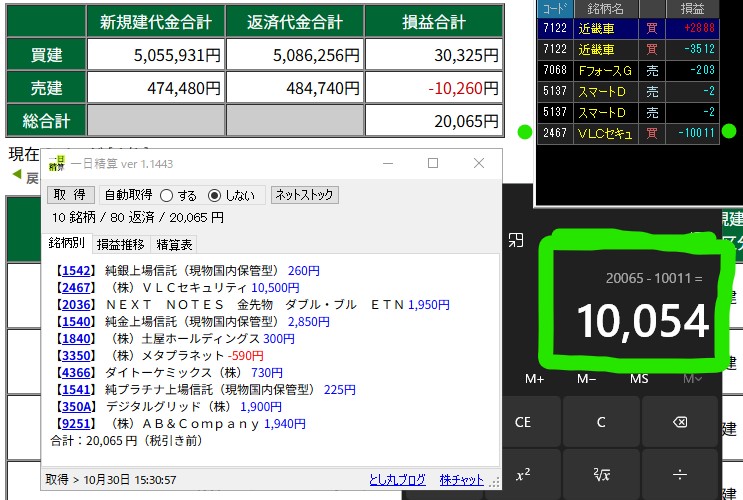The image size is (743, 500).
Task: Maximize the 一日精算 window
Action: pos(433,163)
